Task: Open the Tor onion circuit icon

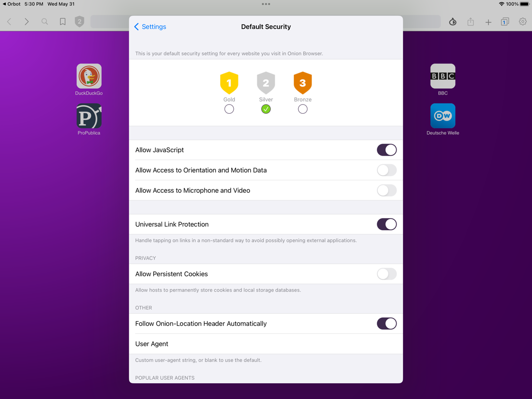Action: 452,22
